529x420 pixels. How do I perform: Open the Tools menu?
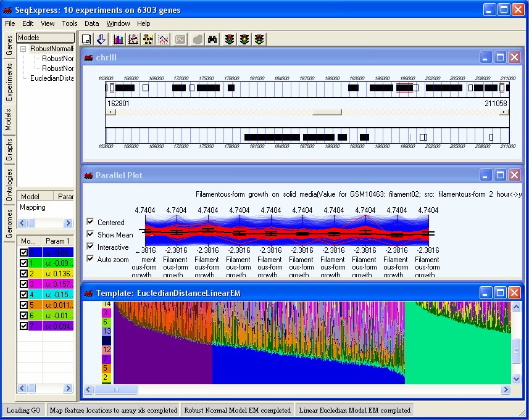tap(70, 23)
